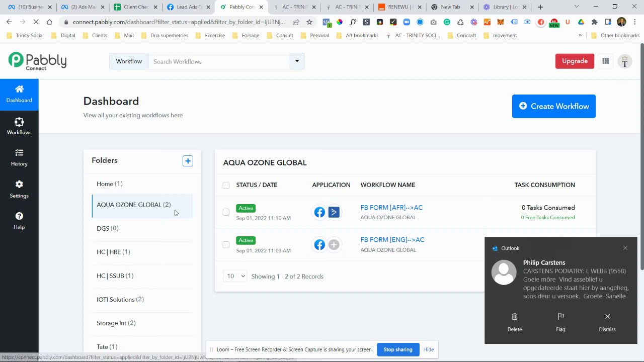Screen dimensions: 644x362
Task: Click Stop sharing in Loom bar
Action: (398, 349)
